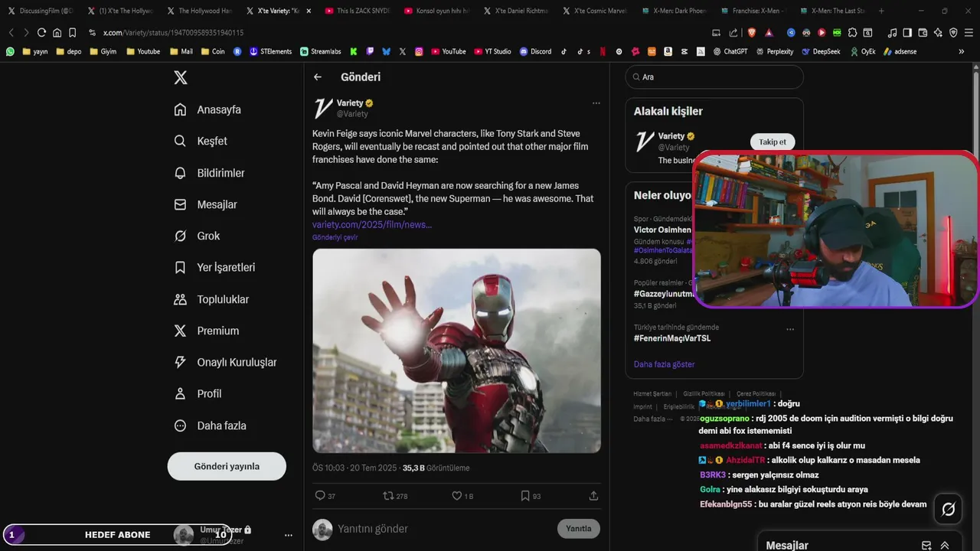Viewport: 980px width, 551px height.
Task: Open Premium page
Action: coord(207,331)
